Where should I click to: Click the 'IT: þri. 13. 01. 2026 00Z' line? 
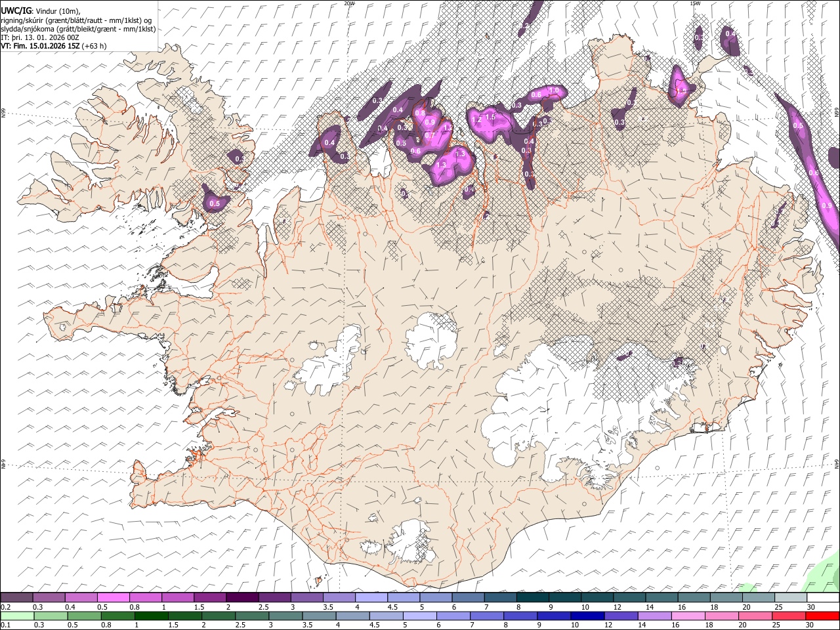click(39, 37)
